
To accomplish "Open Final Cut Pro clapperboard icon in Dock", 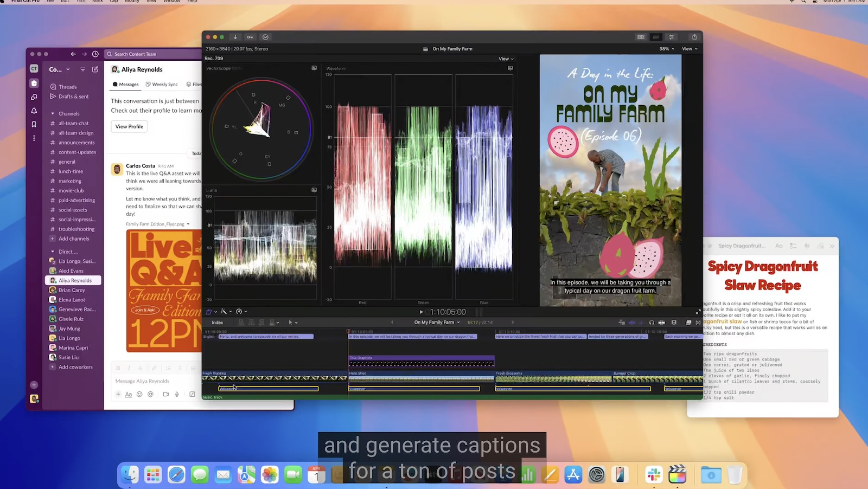I will click(x=678, y=475).
